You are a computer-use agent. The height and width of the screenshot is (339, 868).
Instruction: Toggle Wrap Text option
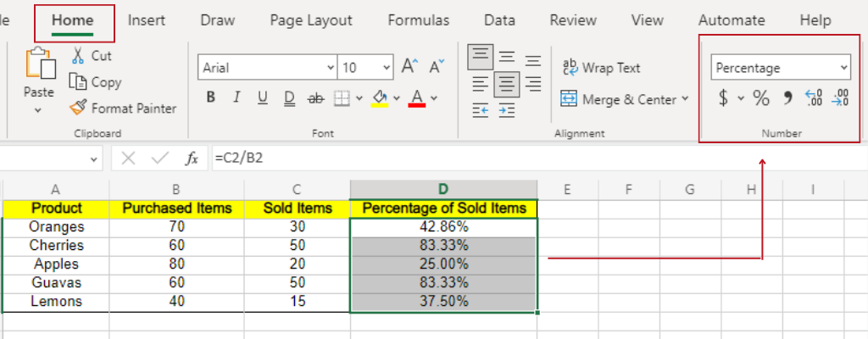(602, 68)
